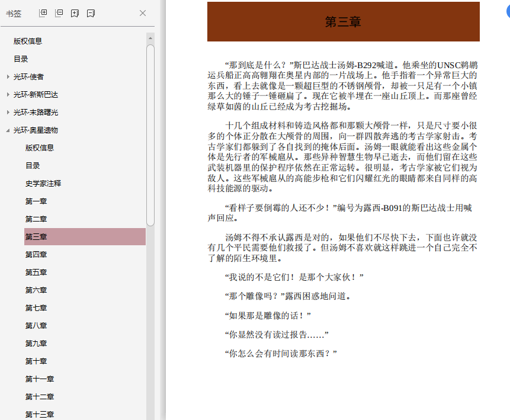Click the paragraph starting “那到底是什么？”
The image size is (510, 420).
pos(342,85)
